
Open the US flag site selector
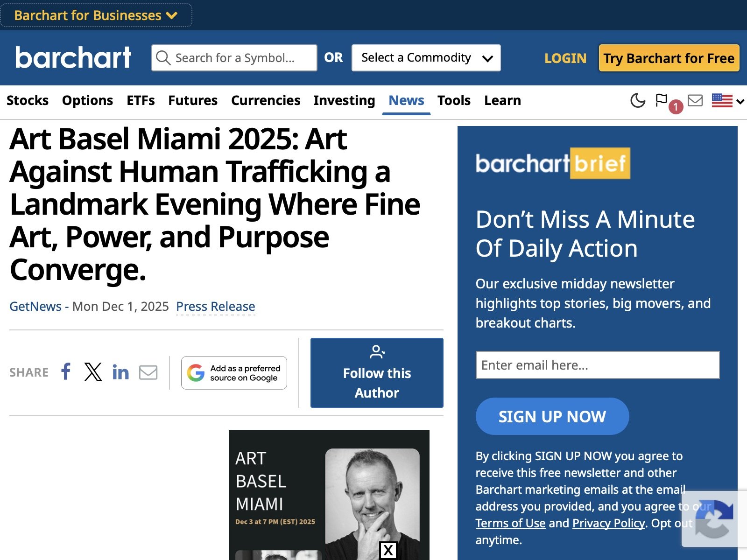point(727,100)
